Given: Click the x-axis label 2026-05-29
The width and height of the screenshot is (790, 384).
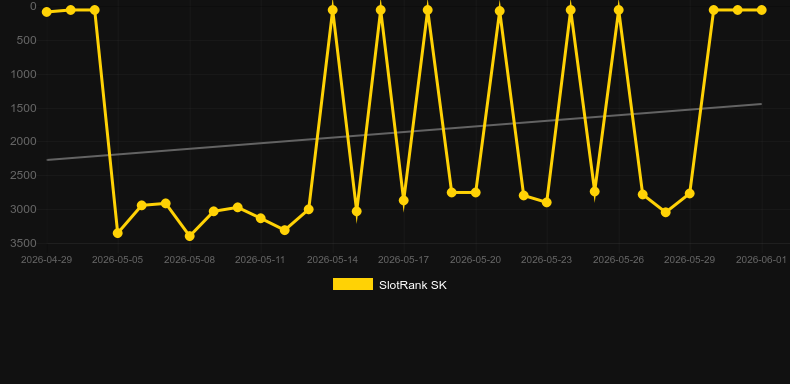Looking at the screenshot, I should click(x=690, y=260).
